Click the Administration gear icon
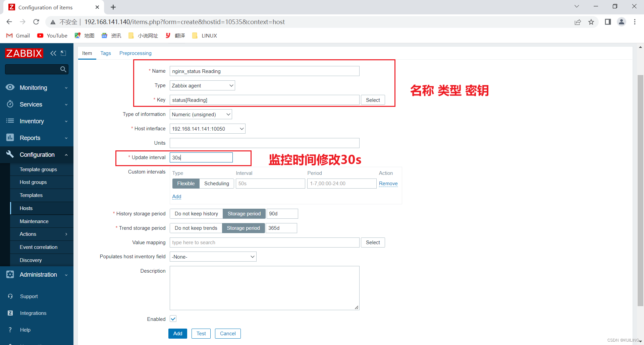Screen dimensions: 644x345 tap(10, 274)
